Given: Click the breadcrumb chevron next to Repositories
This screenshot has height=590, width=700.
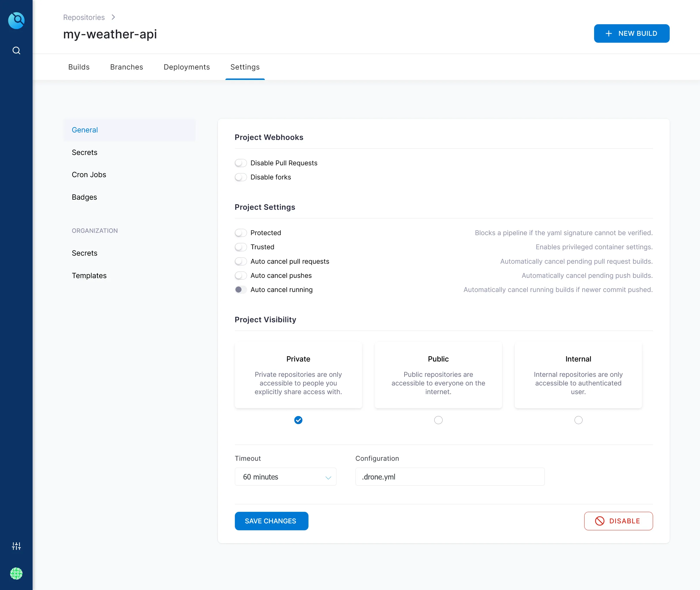Looking at the screenshot, I should (113, 17).
